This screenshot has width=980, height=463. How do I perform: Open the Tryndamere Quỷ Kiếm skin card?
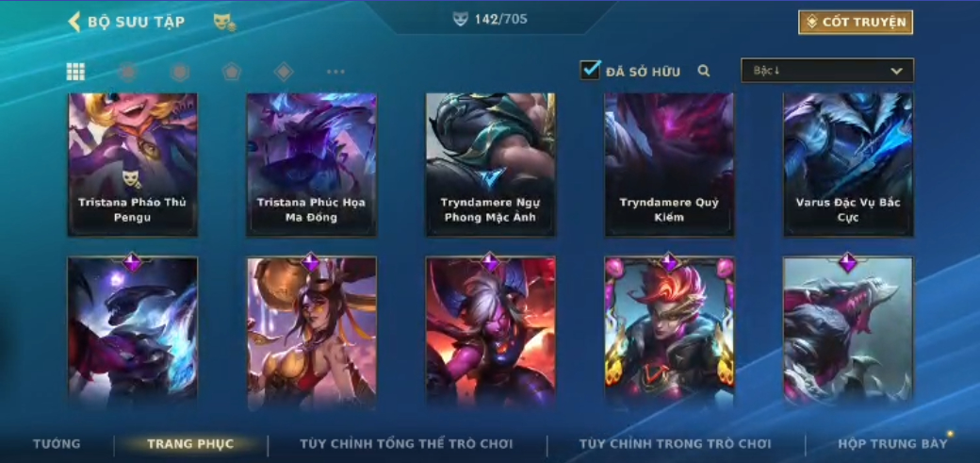click(x=669, y=165)
